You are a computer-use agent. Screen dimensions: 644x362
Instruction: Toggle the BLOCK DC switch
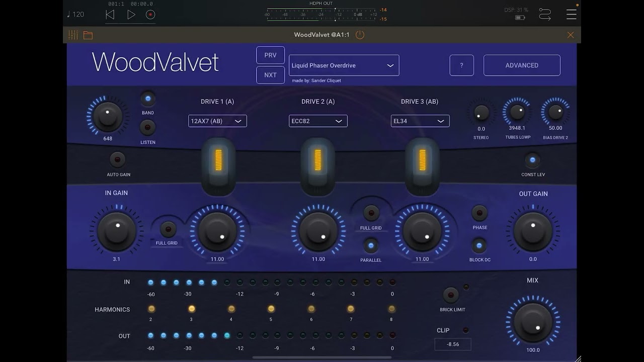tap(479, 246)
